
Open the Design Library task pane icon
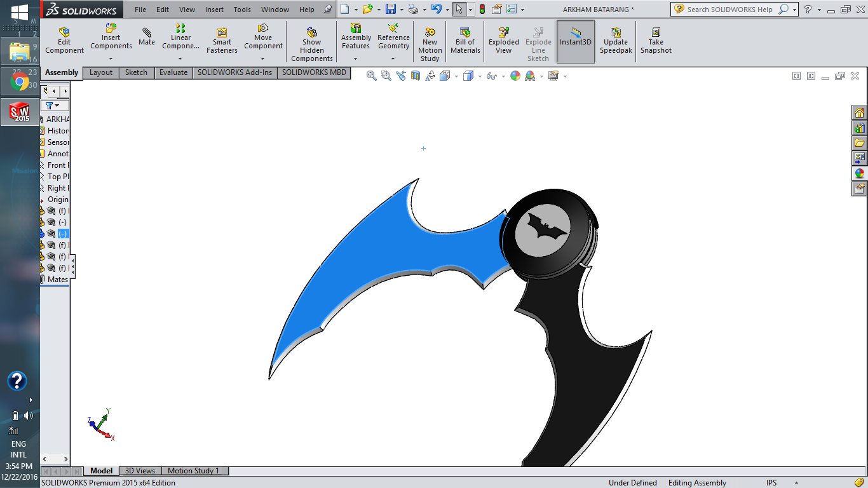coord(860,128)
